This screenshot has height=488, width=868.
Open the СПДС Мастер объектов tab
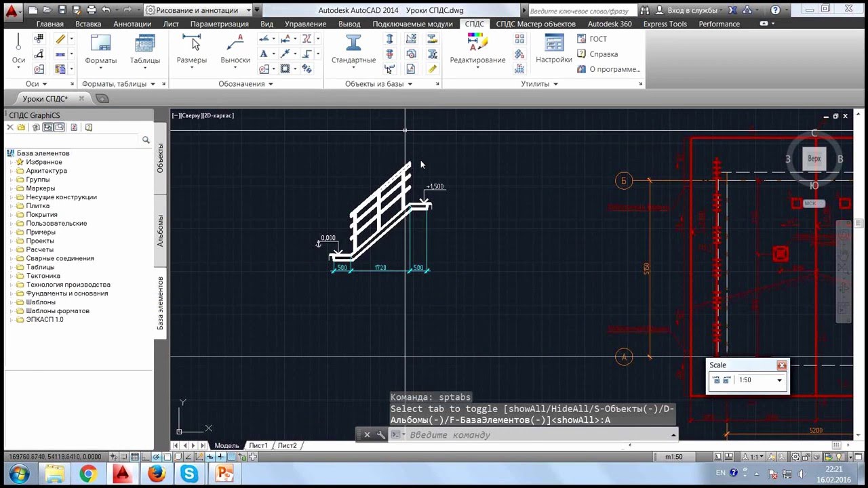coord(536,24)
